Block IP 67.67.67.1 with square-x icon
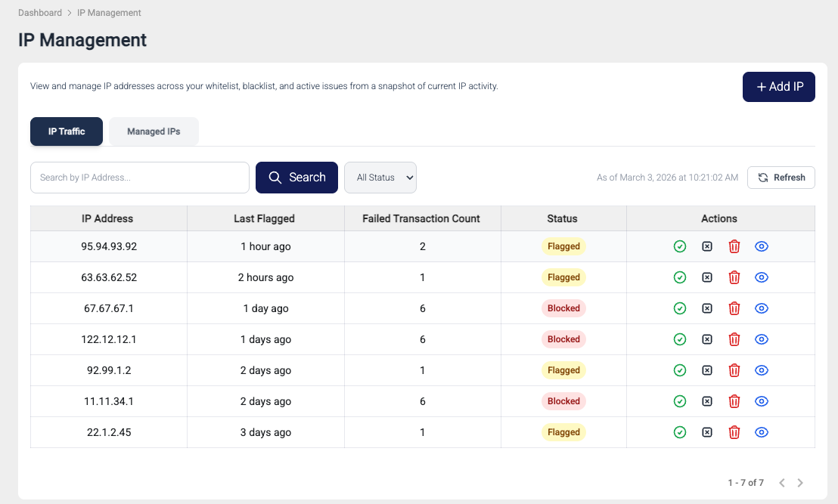The height and width of the screenshot is (504, 838). pos(706,308)
